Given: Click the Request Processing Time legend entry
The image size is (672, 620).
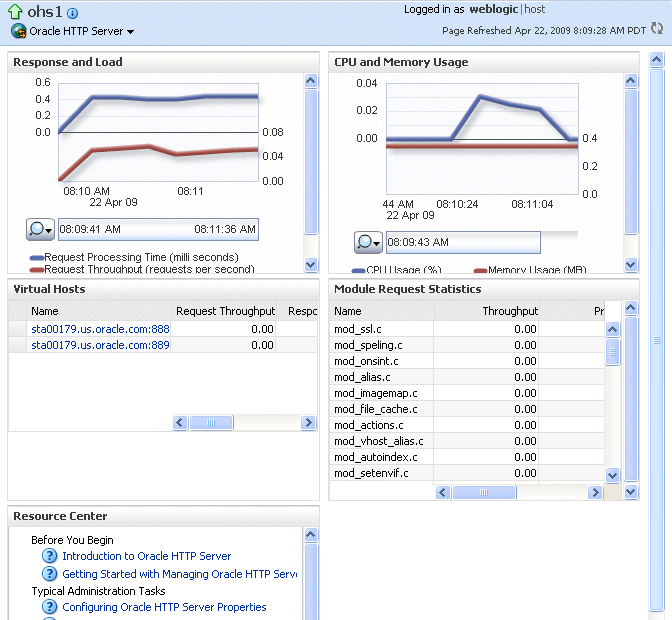Looking at the screenshot, I should (134, 257).
